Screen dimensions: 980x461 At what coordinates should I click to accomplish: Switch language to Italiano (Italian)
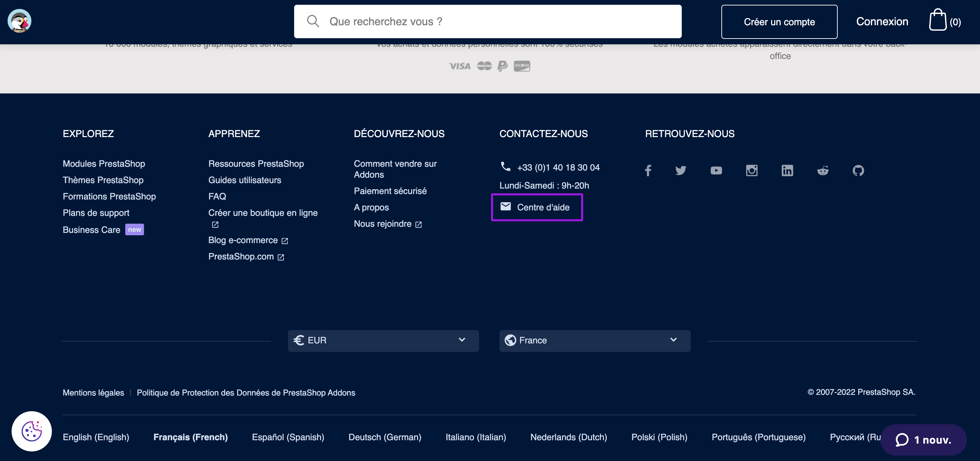[x=476, y=437]
